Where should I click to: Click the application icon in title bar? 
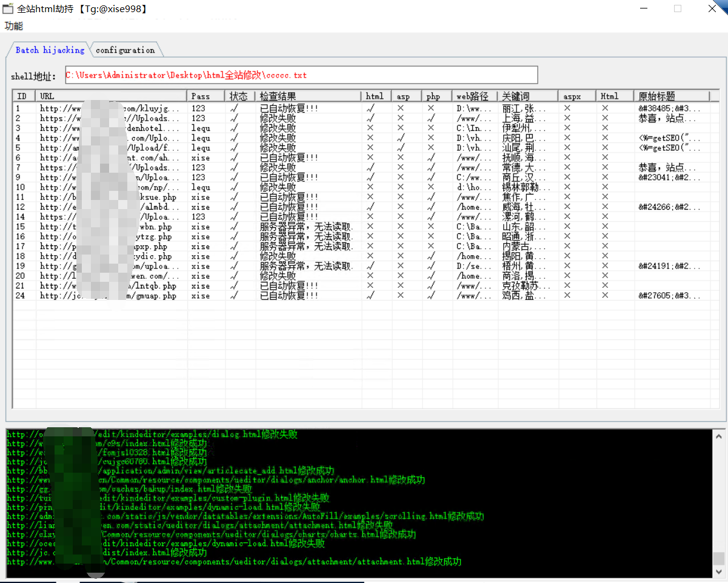pyautogui.click(x=8, y=8)
